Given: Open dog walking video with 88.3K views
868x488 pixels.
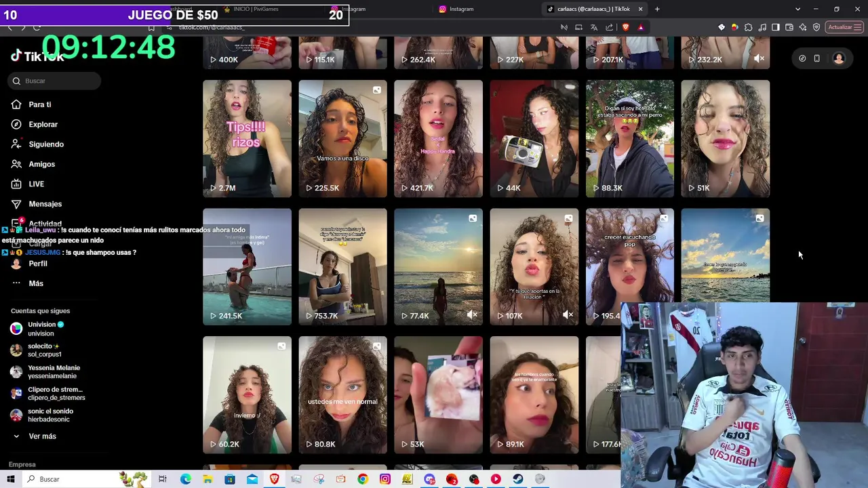Looking at the screenshot, I should (630, 138).
